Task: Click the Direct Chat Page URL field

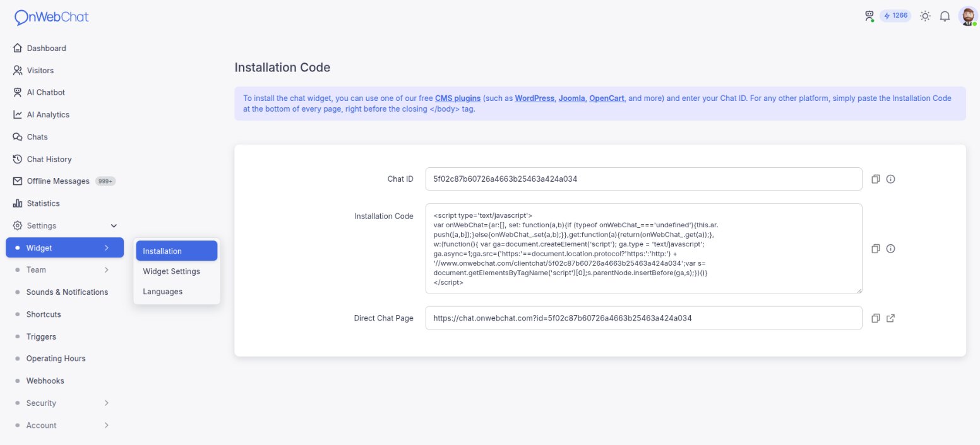Action: click(643, 318)
